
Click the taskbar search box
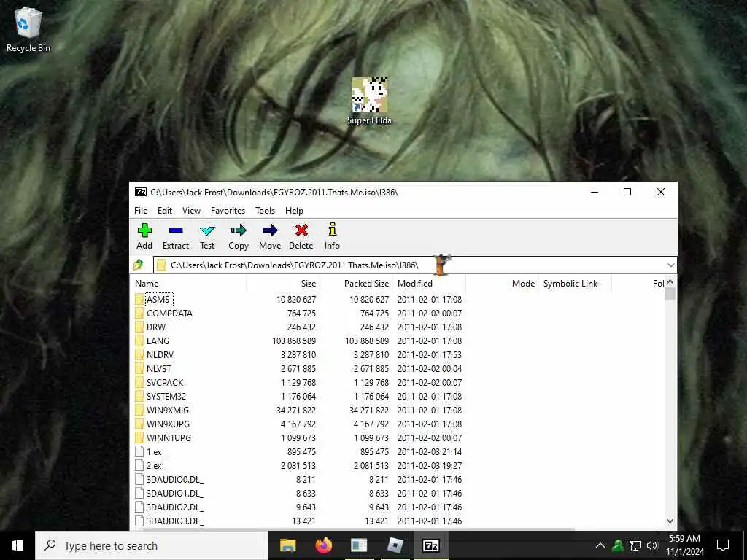[152, 545]
